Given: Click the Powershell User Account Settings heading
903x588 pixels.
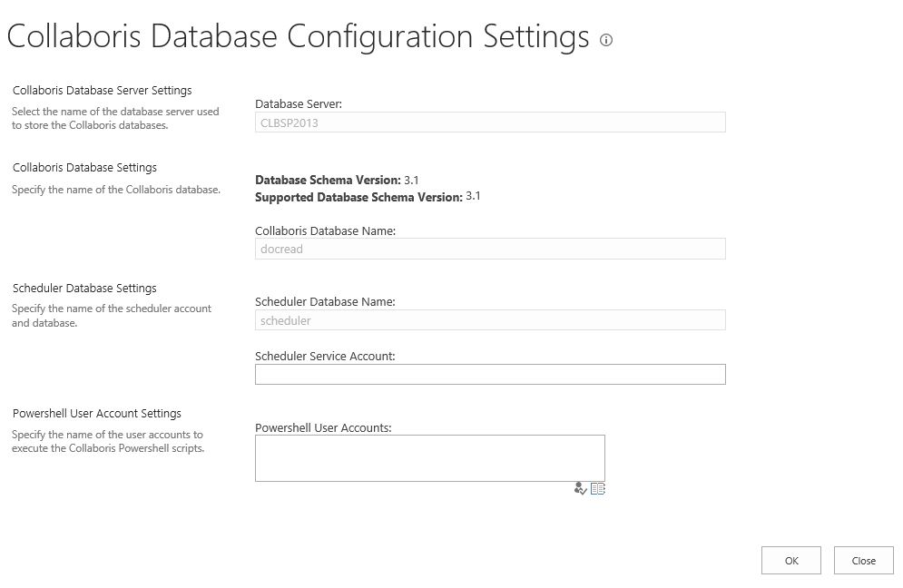Looking at the screenshot, I should click(98, 413).
